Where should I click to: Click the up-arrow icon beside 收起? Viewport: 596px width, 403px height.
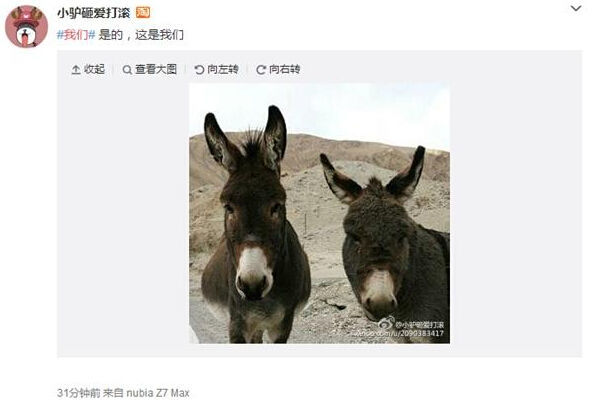pos(76,70)
